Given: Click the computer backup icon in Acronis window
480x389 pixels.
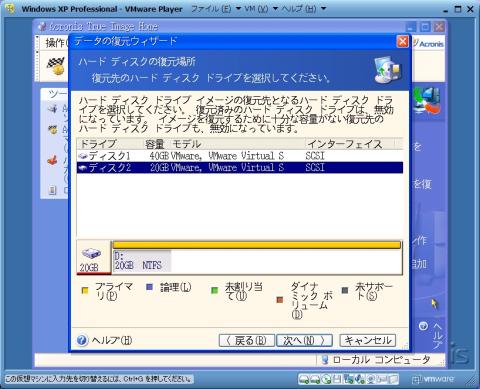Looking at the screenshot, I should point(428,101).
